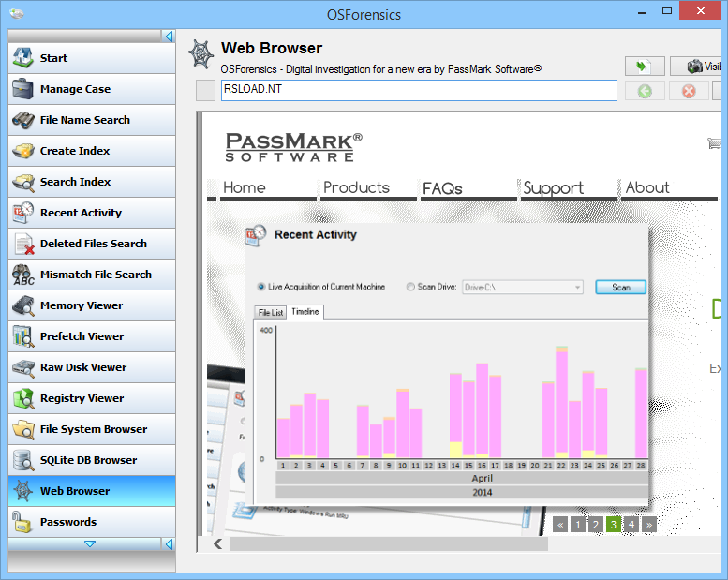
Task: Click the April 16 timeline bar
Action: [x=482, y=410]
